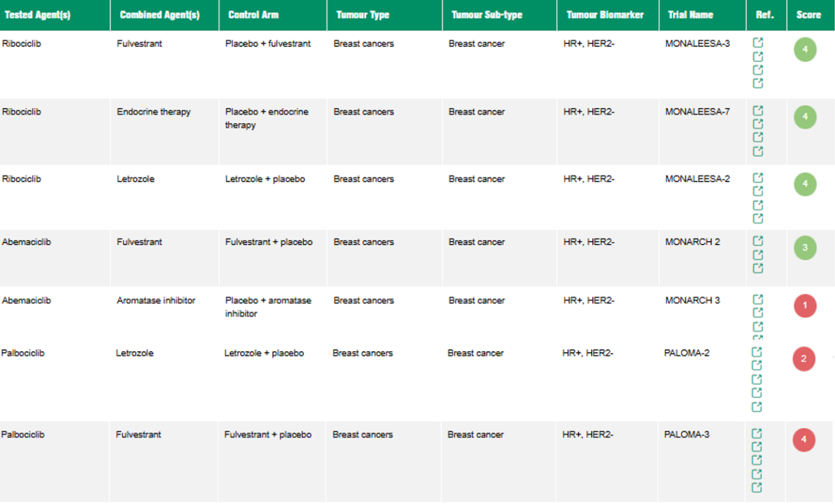Click the Tumour Biomarker column header
The width and height of the screenshot is (835, 504).
(605, 14)
